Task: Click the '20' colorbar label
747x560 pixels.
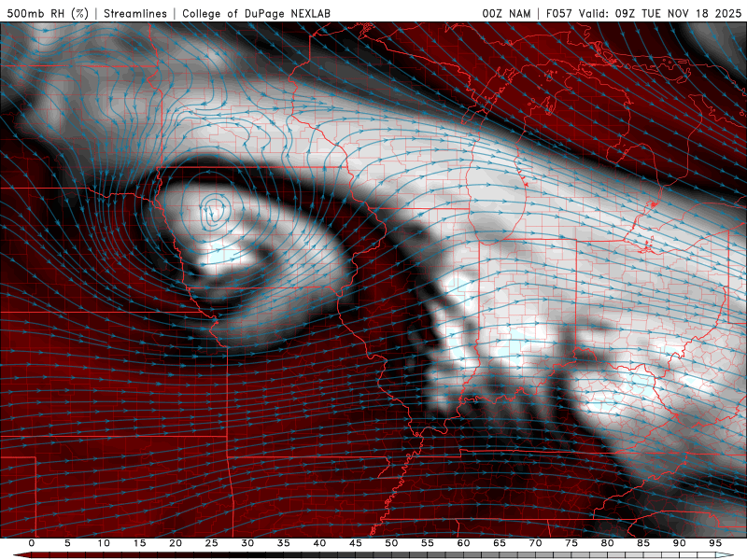Action: point(176,543)
